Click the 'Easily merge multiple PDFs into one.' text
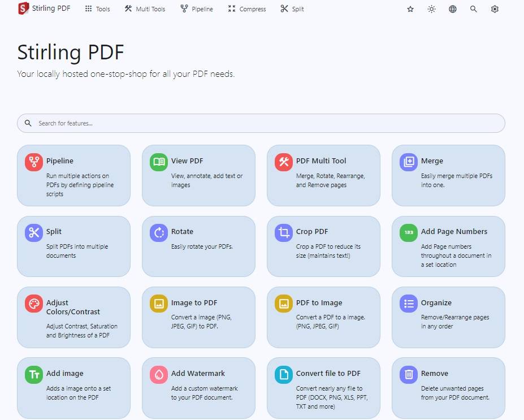The height and width of the screenshot is (420, 524). click(x=457, y=180)
